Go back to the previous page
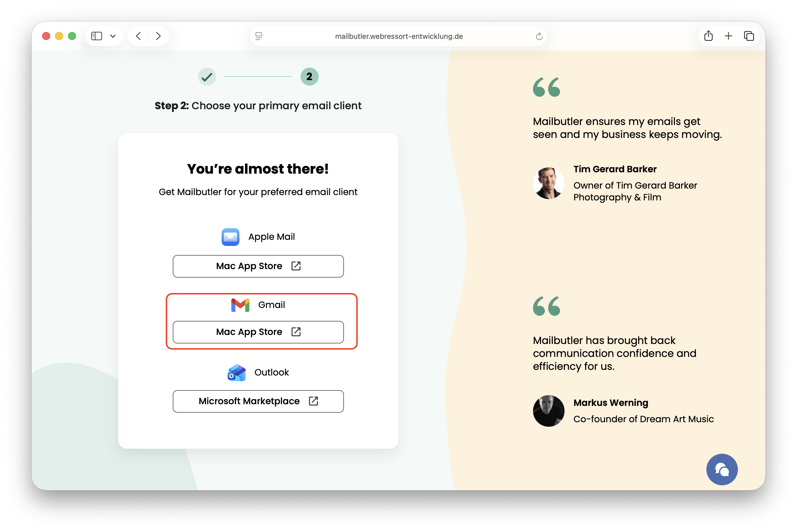This screenshot has height=532, width=797. pos(138,36)
